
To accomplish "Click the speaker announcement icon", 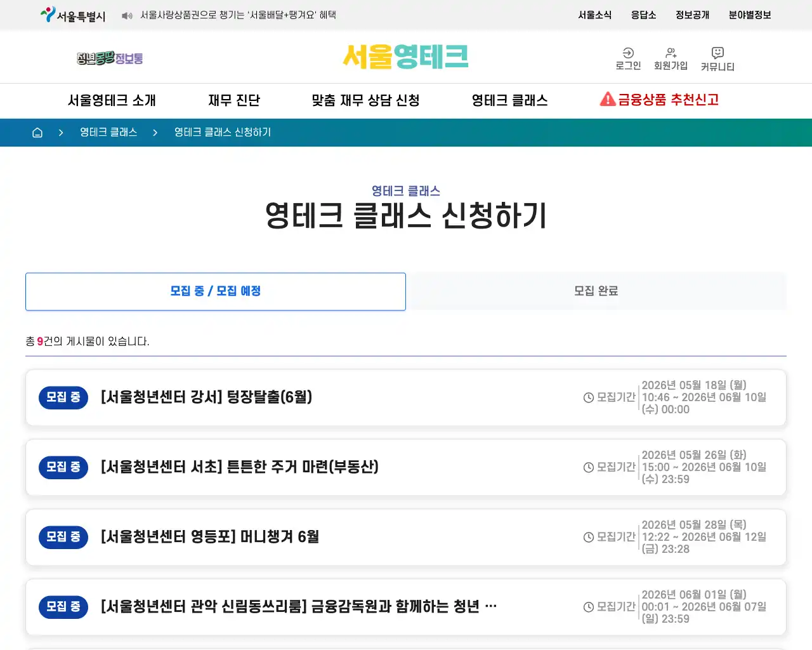I will coord(127,15).
